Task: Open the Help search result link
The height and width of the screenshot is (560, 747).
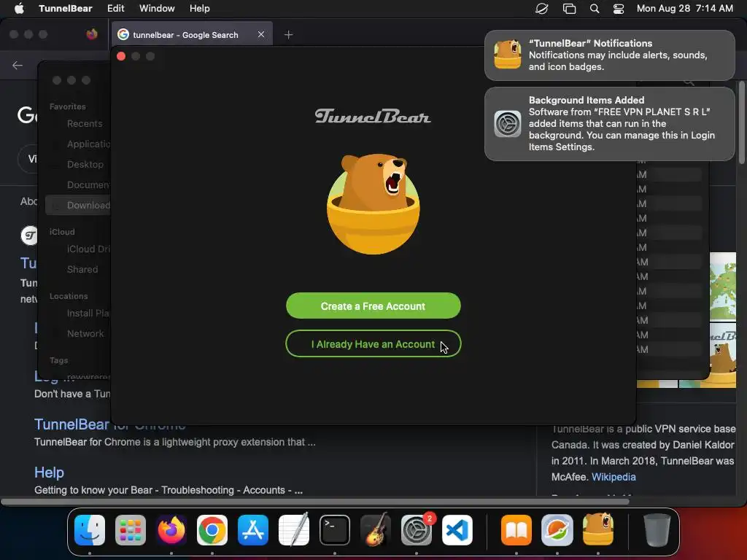Action: point(49,472)
